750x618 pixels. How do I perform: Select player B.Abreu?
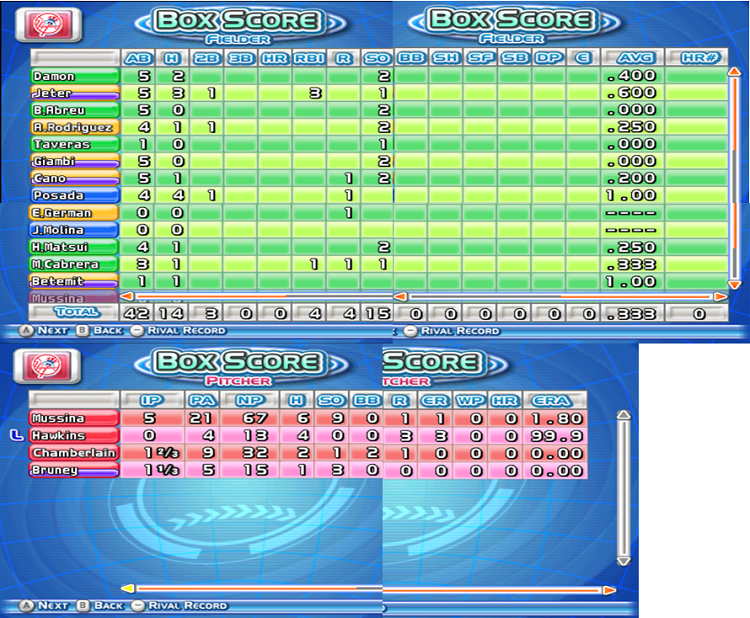(x=75, y=110)
